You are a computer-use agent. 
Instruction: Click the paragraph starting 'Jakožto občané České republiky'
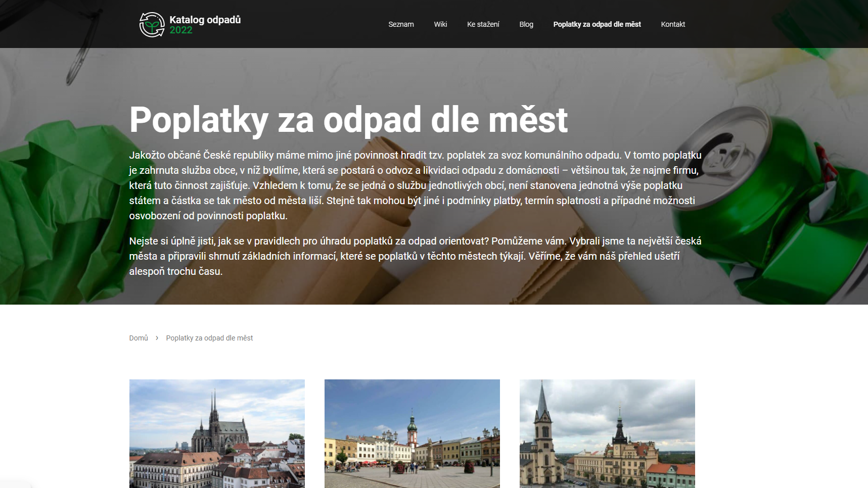tap(416, 185)
